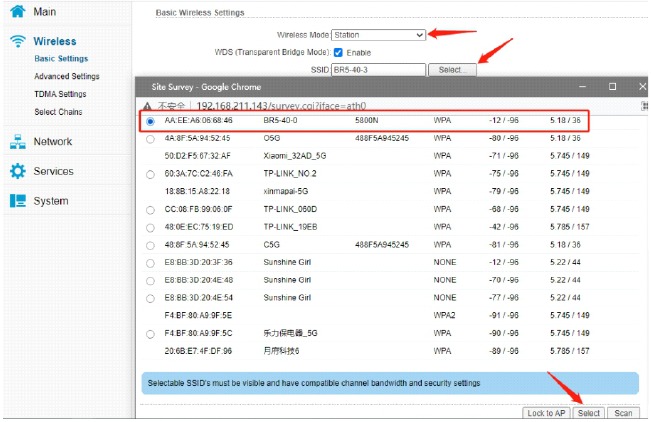Open Advanced Settings under Wireless
651x422 pixels.
pyautogui.click(x=67, y=76)
